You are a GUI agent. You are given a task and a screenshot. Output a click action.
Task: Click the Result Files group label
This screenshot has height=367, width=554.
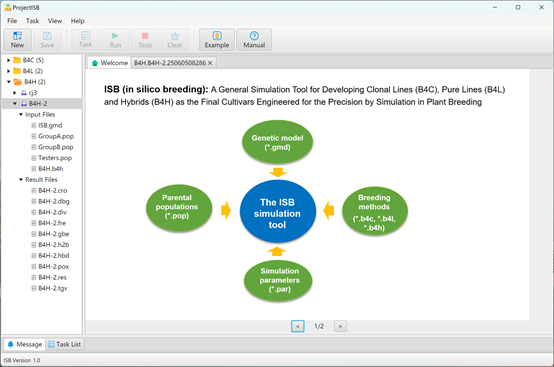pyautogui.click(x=41, y=180)
